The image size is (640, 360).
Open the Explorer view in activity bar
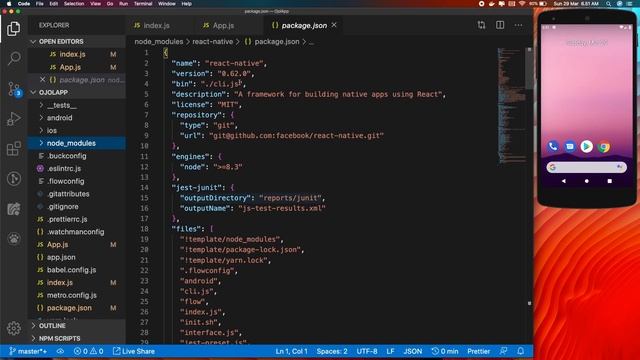13,29
